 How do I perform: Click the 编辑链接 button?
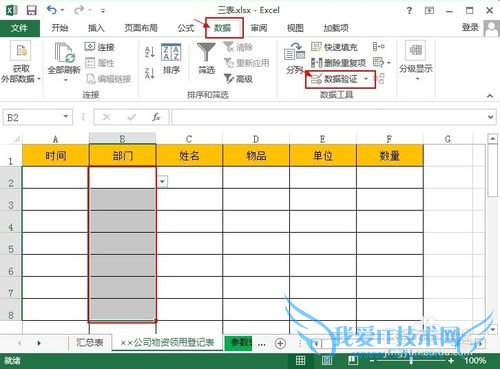[109, 79]
